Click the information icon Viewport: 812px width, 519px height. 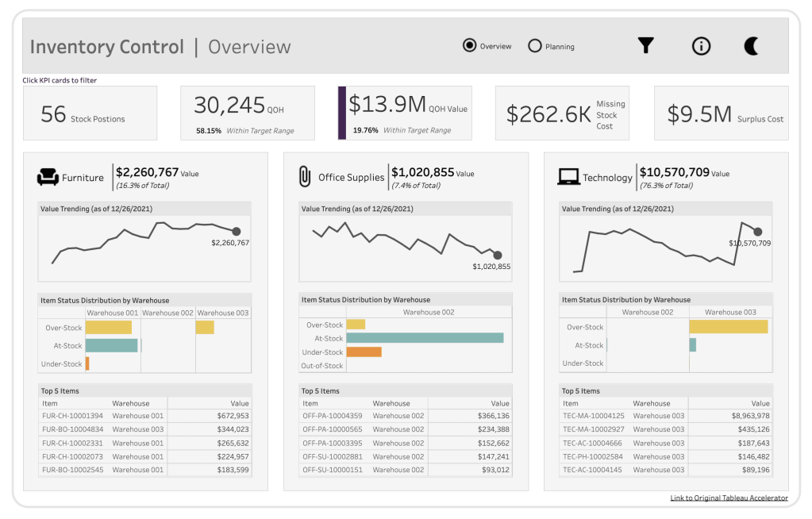click(x=700, y=46)
